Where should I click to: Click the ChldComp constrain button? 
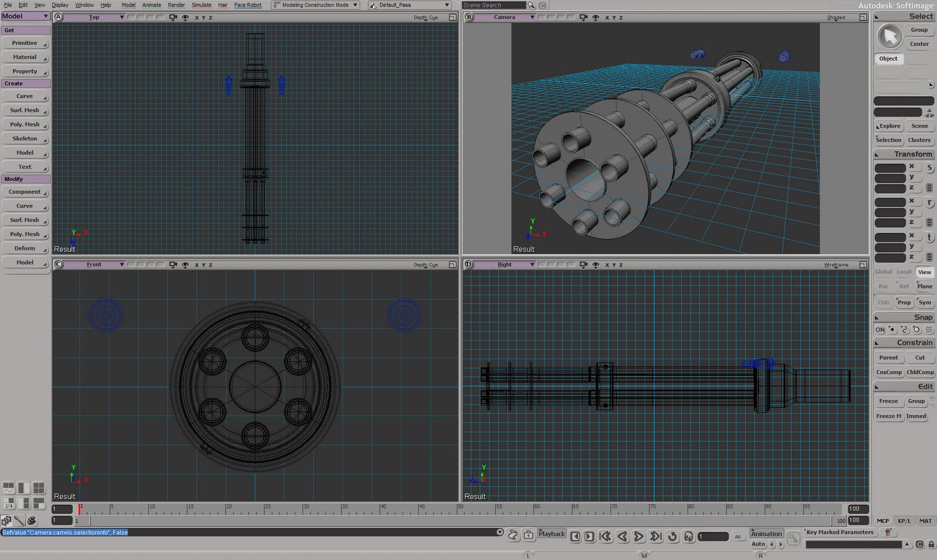pyautogui.click(x=920, y=372)
